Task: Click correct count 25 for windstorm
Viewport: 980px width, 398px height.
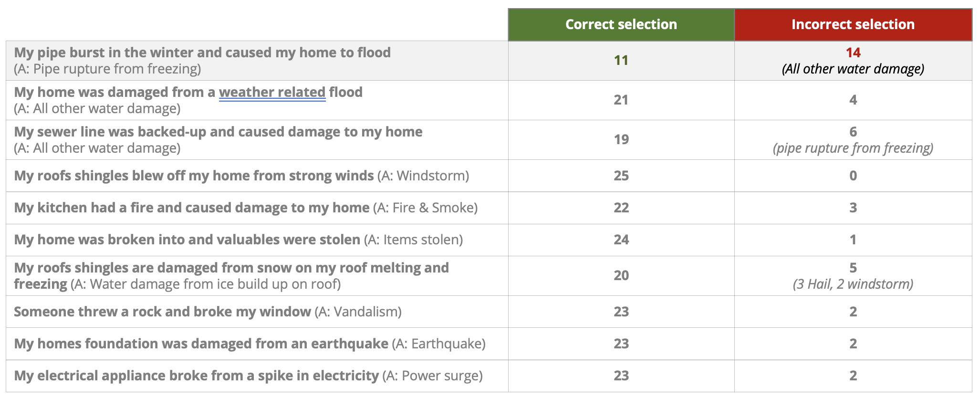Action: (621, 176)
